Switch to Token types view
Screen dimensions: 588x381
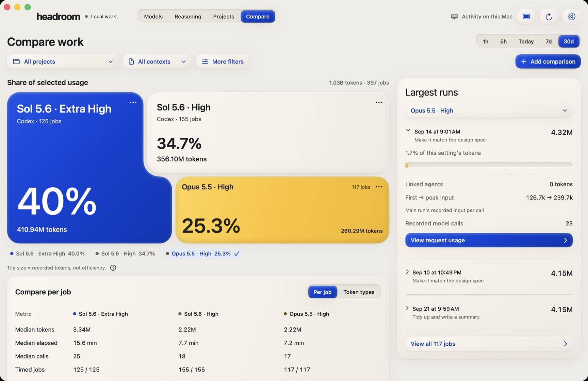[359, 292]
